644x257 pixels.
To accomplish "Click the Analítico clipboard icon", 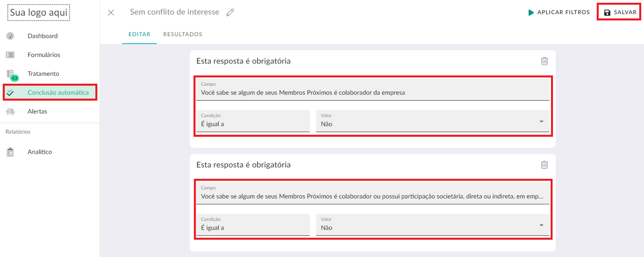I will coord(10,152).
